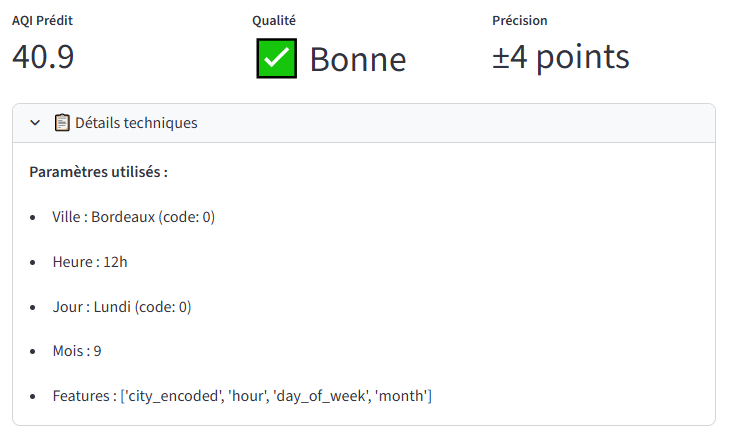Click the Paramètres utilisés heading

[98, 172]
